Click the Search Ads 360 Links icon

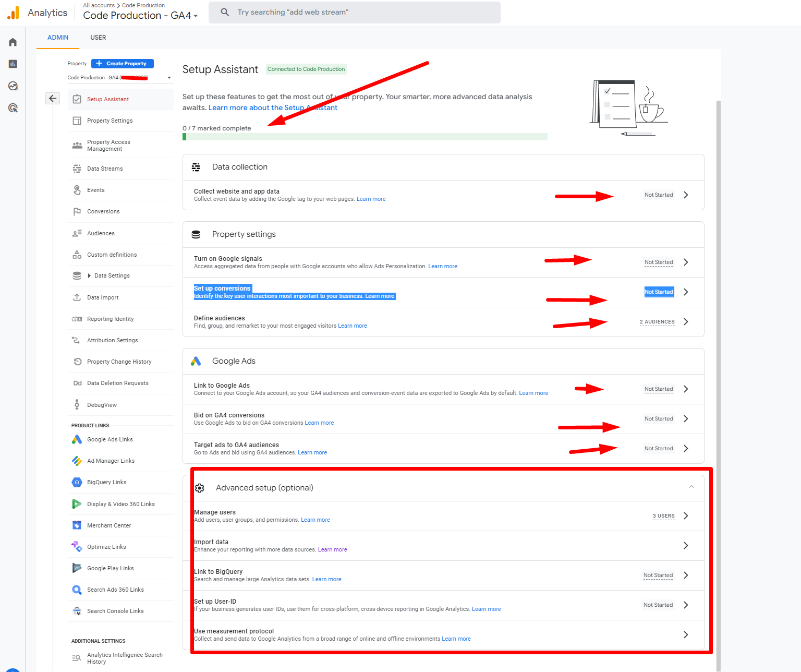click(x=77, y=590)
